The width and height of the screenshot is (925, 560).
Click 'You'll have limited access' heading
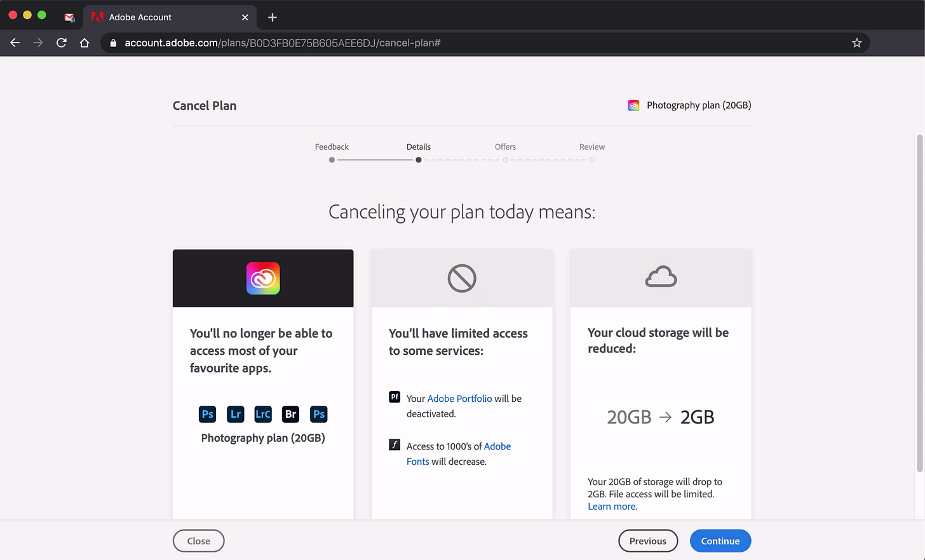458,342
